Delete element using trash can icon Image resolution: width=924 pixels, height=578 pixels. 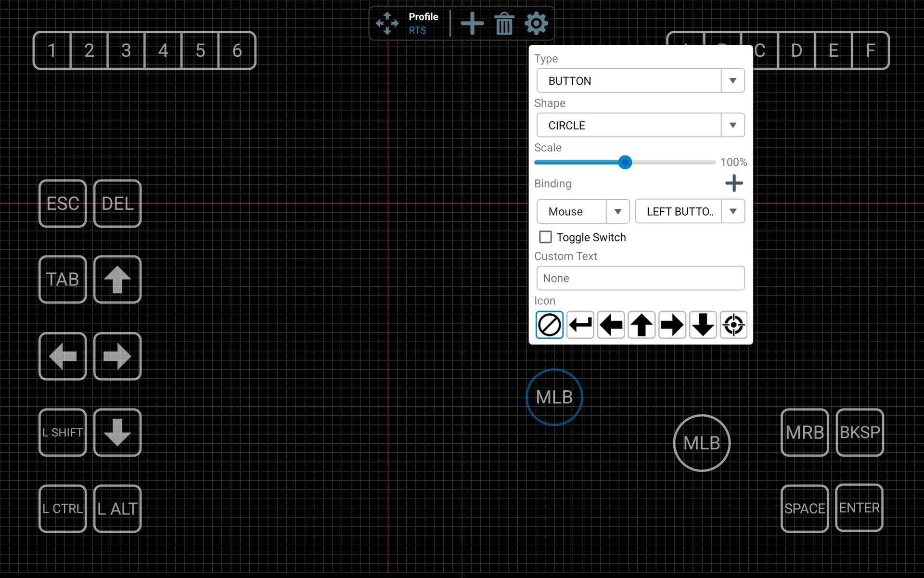click(x=504, y=24)
